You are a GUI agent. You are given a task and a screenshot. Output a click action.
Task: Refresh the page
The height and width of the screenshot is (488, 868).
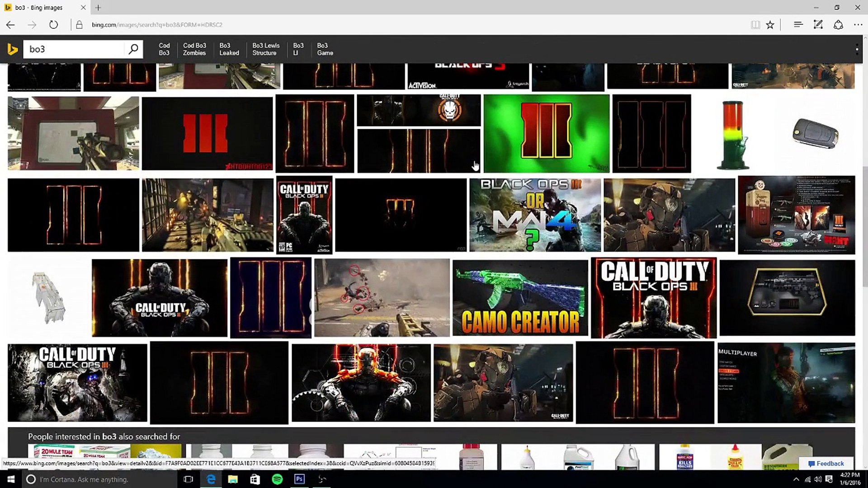53,25
